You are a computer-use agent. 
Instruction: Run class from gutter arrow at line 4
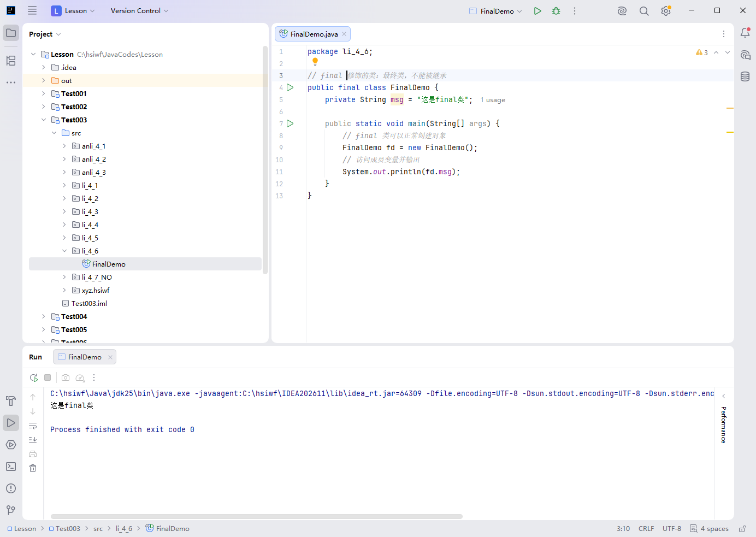coord(290,87)
